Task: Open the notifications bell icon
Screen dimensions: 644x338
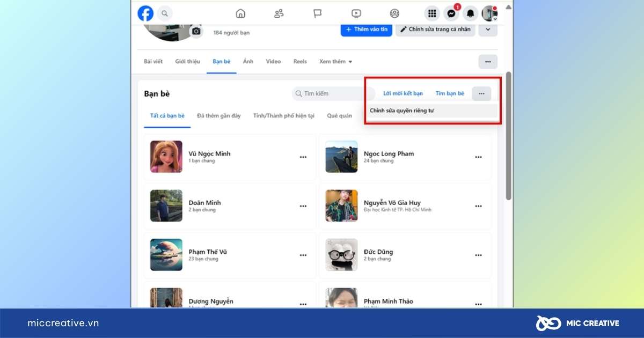Action: click(471, 13)
